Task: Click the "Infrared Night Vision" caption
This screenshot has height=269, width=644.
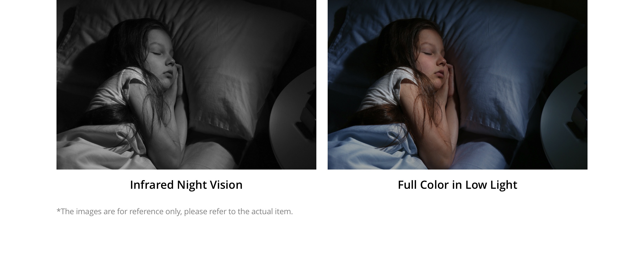Action: [x=186, y=185]
